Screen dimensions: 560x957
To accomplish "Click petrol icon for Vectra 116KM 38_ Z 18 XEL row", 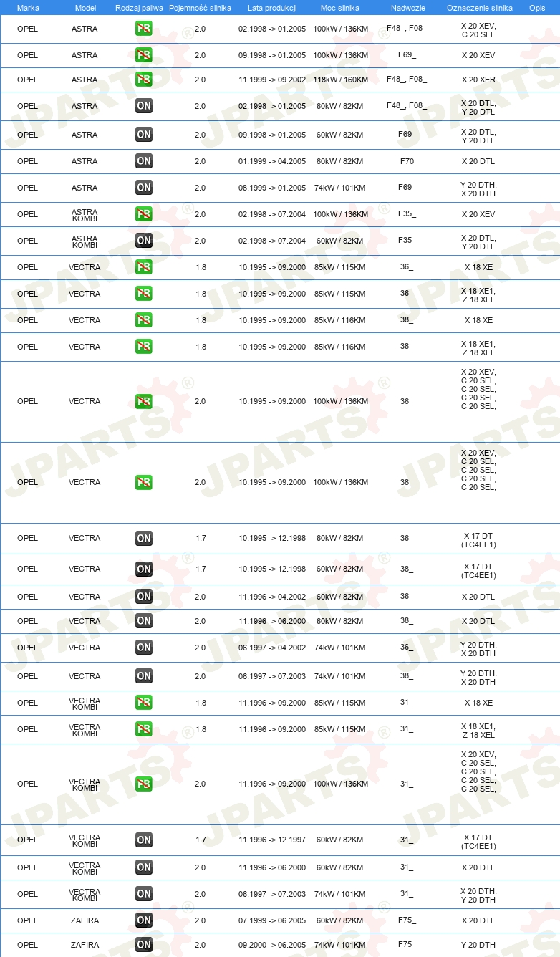I will pyautogui.click(x=144, y=347).
